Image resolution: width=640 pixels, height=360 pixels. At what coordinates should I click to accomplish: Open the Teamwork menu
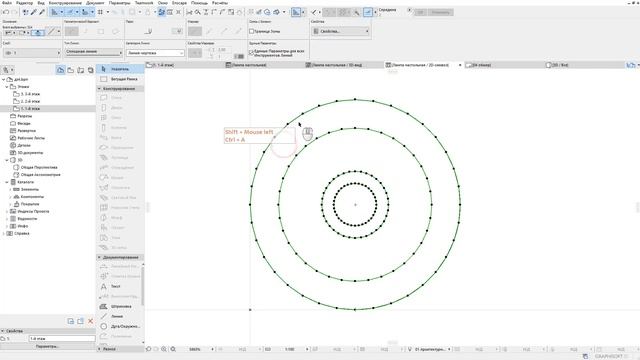pos(144,3)
